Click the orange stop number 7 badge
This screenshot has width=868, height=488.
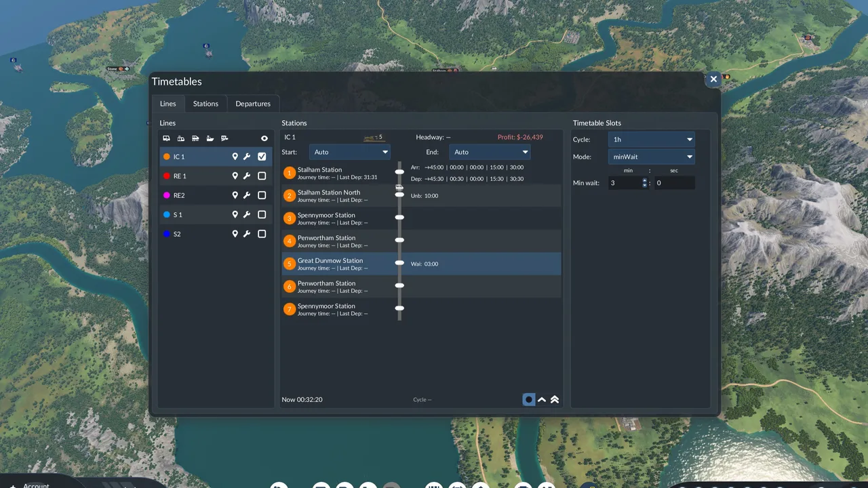click(290, 309)
